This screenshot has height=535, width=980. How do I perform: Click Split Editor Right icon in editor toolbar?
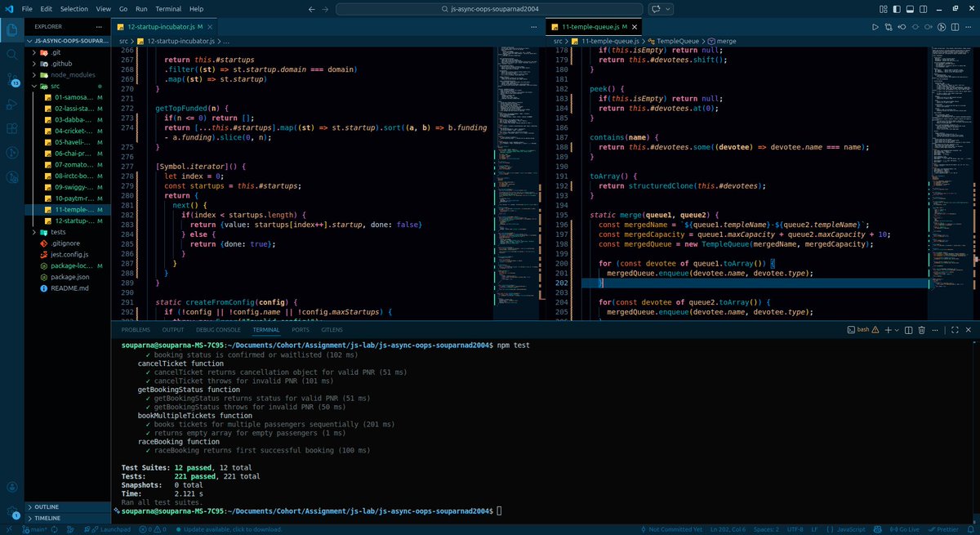point(955,27)
